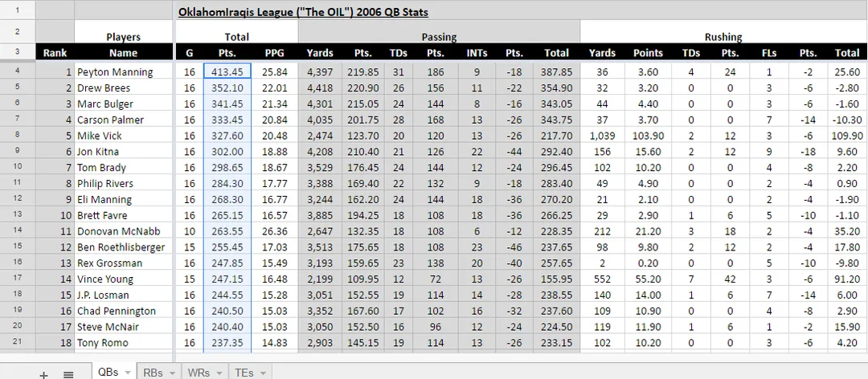Select Drew Brees name cell
868x379 pixels.
pyautogui.click(x=124, y=88)
